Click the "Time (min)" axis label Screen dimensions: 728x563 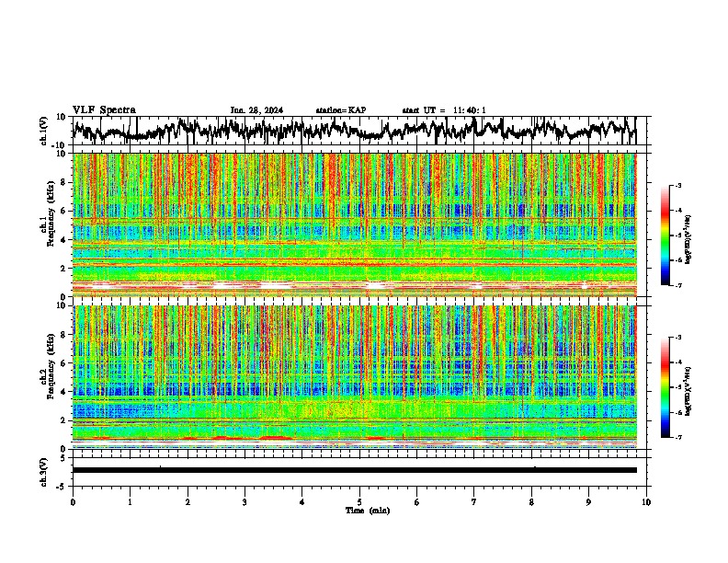368,511
